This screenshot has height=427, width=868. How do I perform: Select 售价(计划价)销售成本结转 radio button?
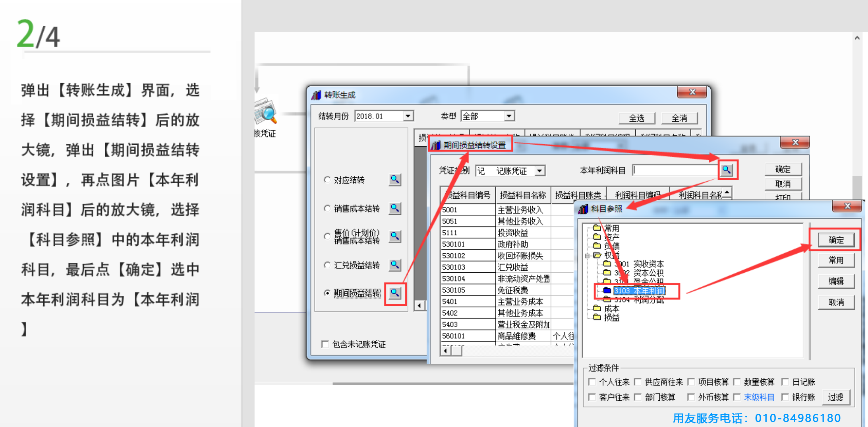point(327,236)
